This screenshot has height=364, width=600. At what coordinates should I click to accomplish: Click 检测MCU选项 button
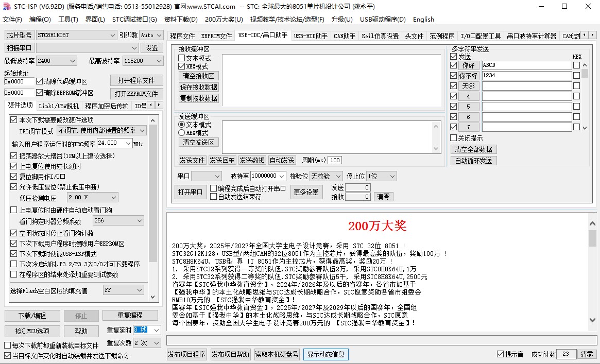[x=32, y=331]
